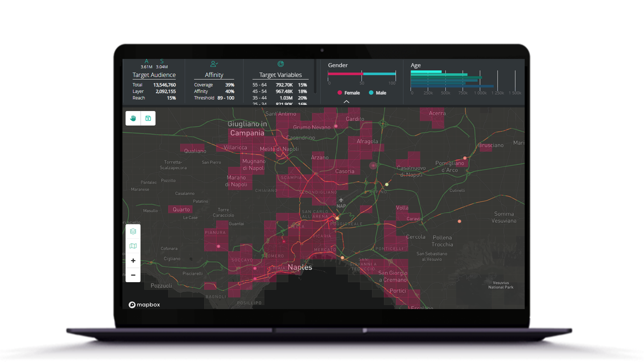Zoom out with minus button
The width and height of the screenshot is (644, 362).
click(x=133, y=275)
